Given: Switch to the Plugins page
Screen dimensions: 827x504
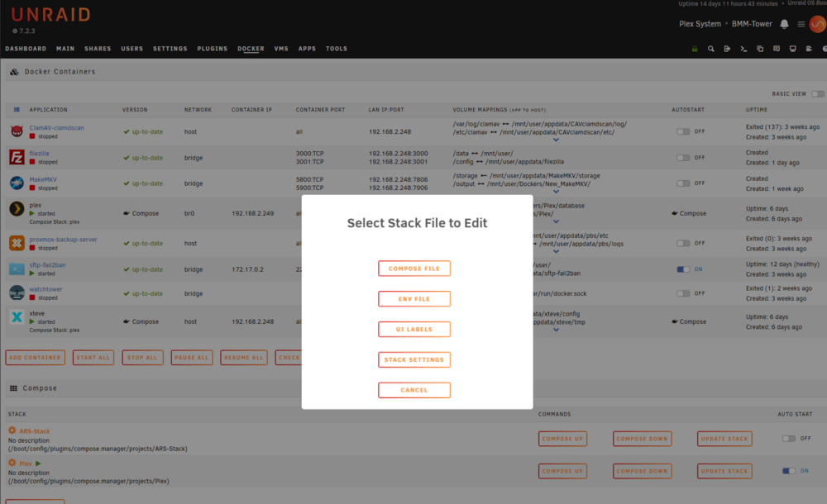Looking at the screenshot, I should point(212,49).
